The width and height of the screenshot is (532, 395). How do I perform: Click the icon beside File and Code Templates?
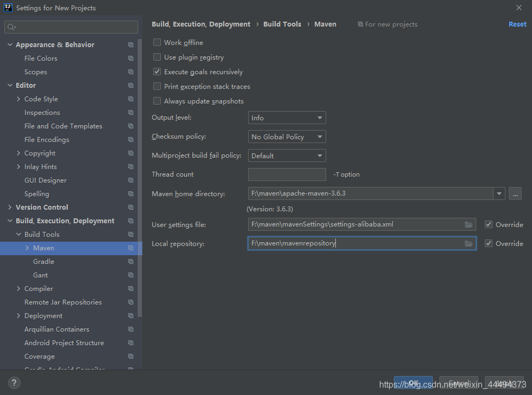click(131, 126)
